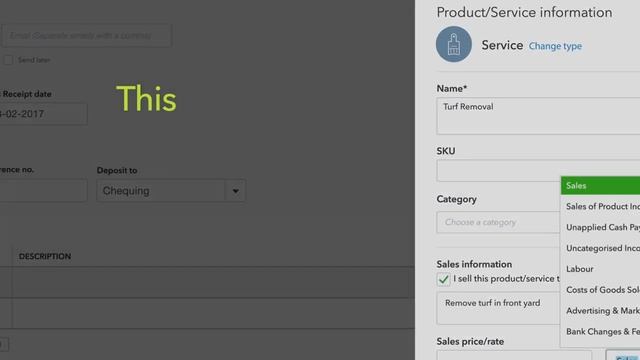Uncheck I sell this product/service checkbox

[x=443, y=279]
